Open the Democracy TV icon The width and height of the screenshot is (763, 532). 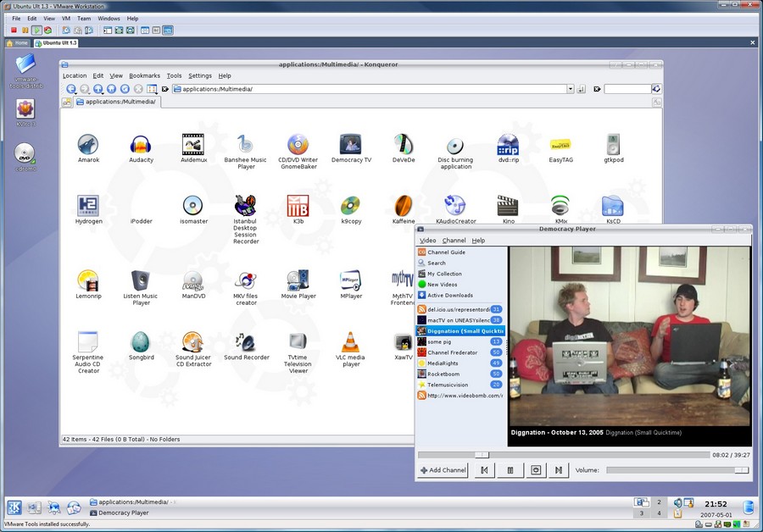(x=351, y=144)
